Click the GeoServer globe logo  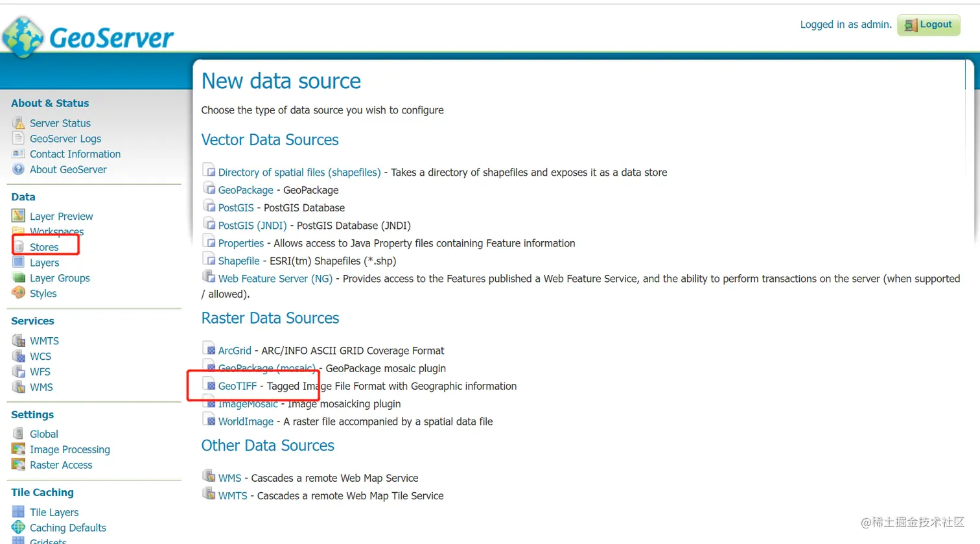click(23, 36)
